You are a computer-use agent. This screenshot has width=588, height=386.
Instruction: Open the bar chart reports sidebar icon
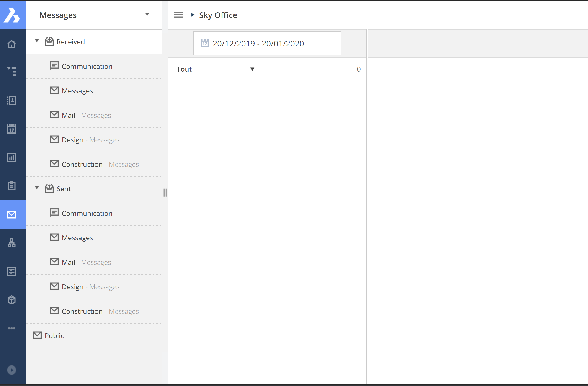coord(12,157)
